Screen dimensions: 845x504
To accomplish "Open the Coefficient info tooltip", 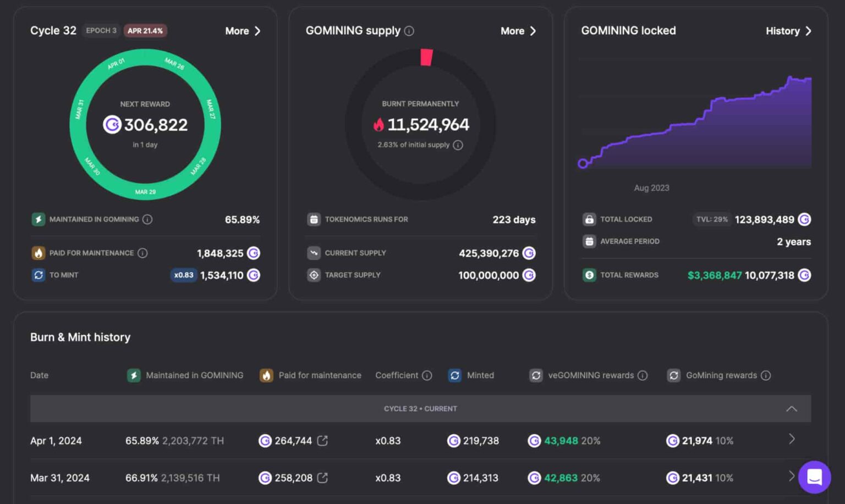I will coord(427,375).
